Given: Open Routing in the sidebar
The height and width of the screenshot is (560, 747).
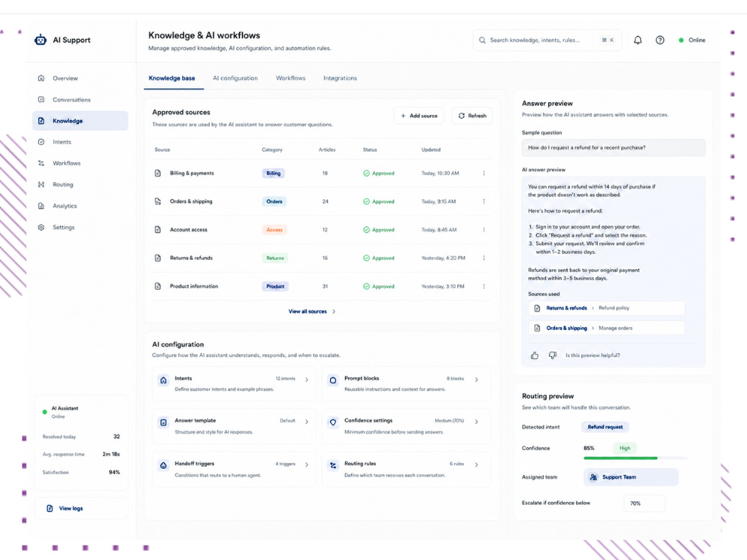Looking at the screenshot, I should coord(80,184).
